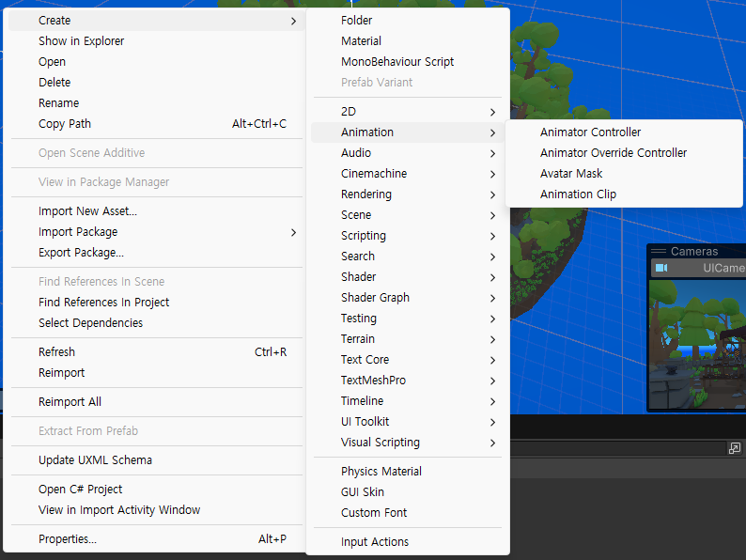Click the Copy Path entry
Image resolution: width=746 pixels, height=560 pixels.
point(156,124)
